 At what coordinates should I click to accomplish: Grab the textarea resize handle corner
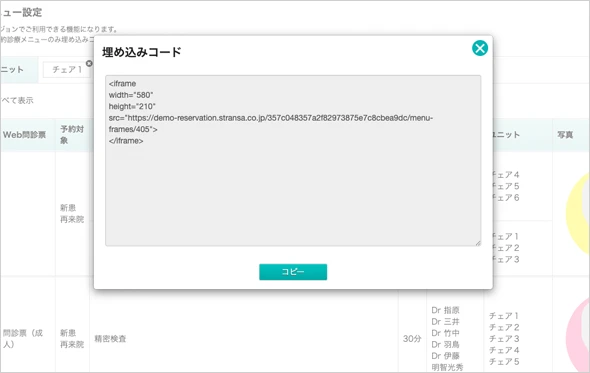click(x=477, y=243)
